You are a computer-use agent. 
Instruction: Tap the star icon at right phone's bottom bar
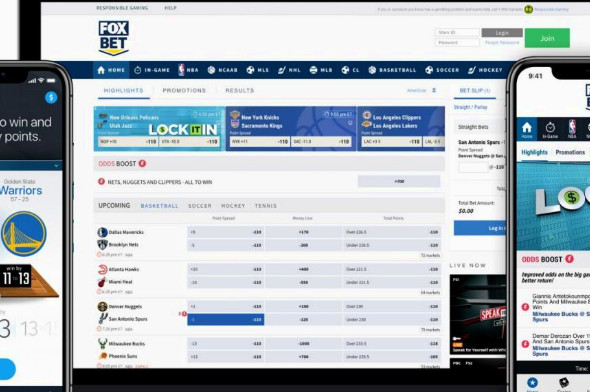(x=532, y=383)
